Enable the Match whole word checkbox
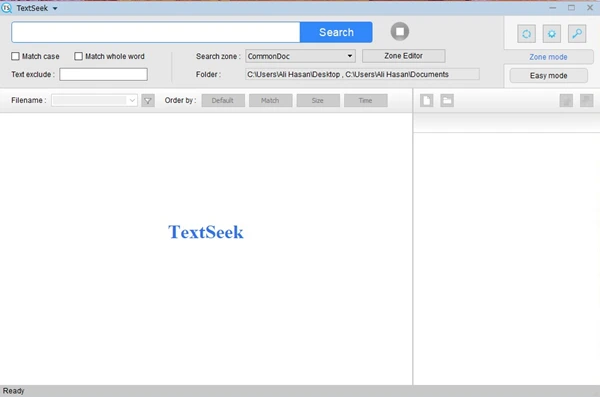This screenshot has width=600, height=397. [x=78, y=56]
